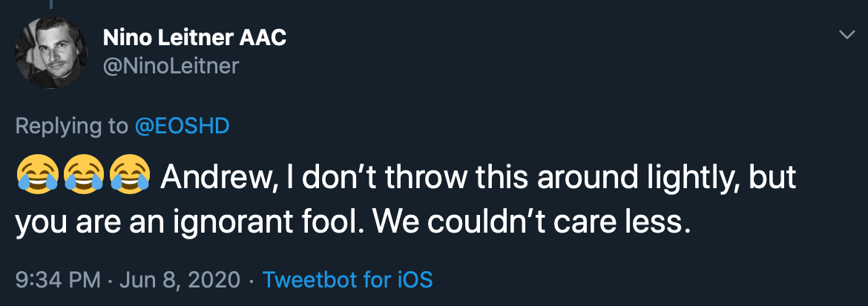Click the "Replying to" label
The height and width of the screenshot is (306, 868).
click(71, 126)
